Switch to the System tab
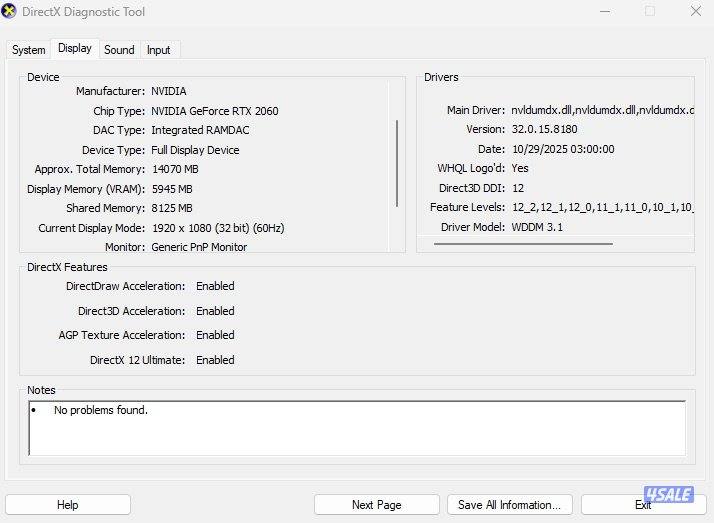 point(29,50)
